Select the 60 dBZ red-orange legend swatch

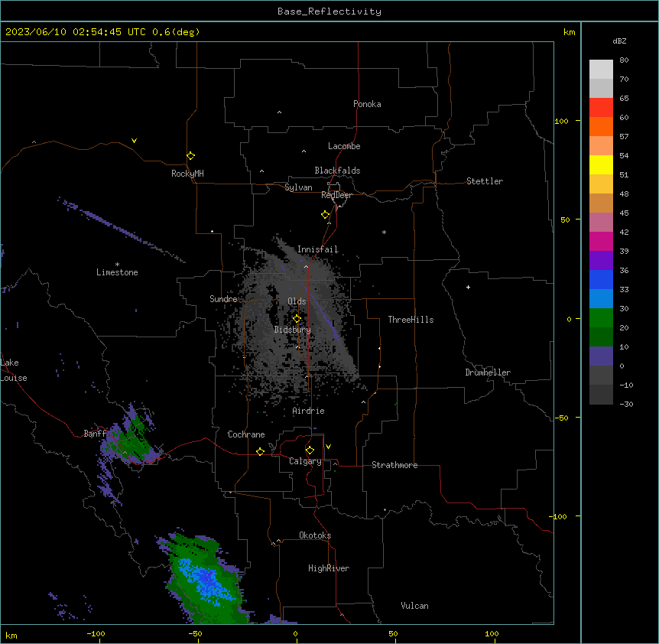click(601, 107)
